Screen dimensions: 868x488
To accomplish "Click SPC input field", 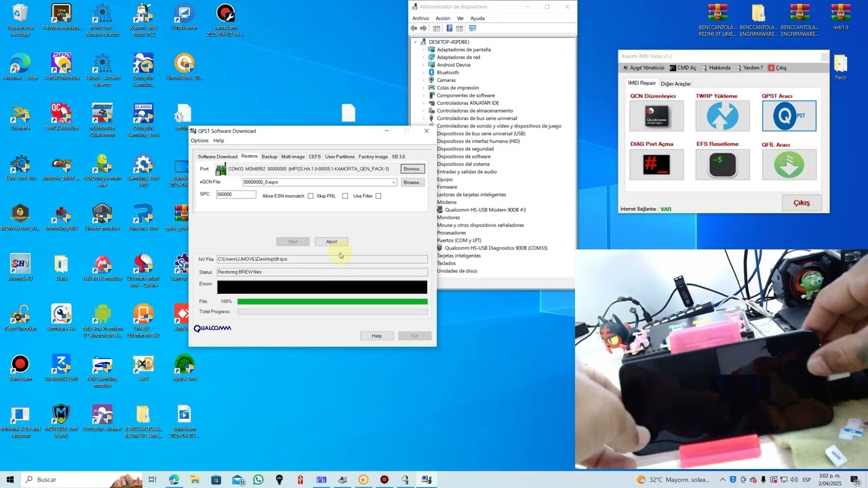I will point(235,195).
